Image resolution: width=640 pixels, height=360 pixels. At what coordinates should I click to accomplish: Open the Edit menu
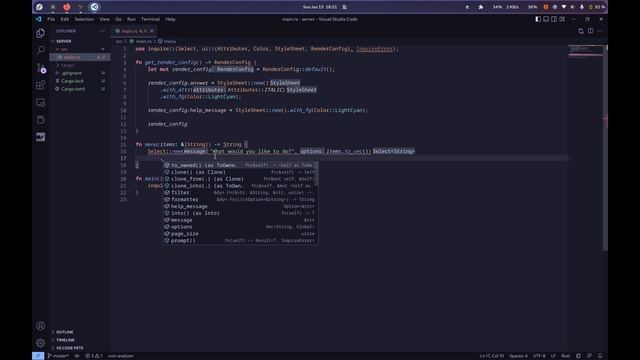click(64, 19)
